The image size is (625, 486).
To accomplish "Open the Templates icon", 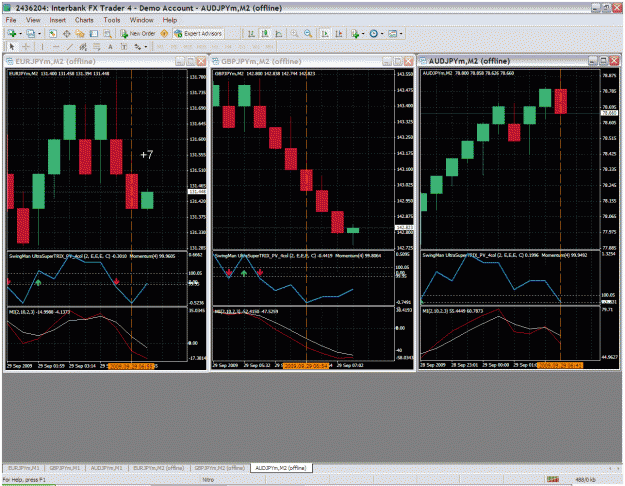I will point(393,34).
